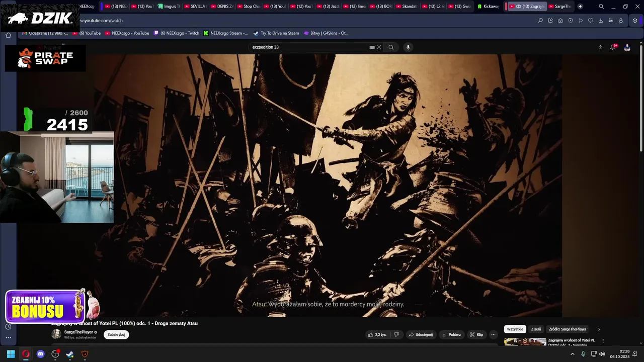Open Opera from the taskbar
644x362 pixels.
[x=26, y=354]
